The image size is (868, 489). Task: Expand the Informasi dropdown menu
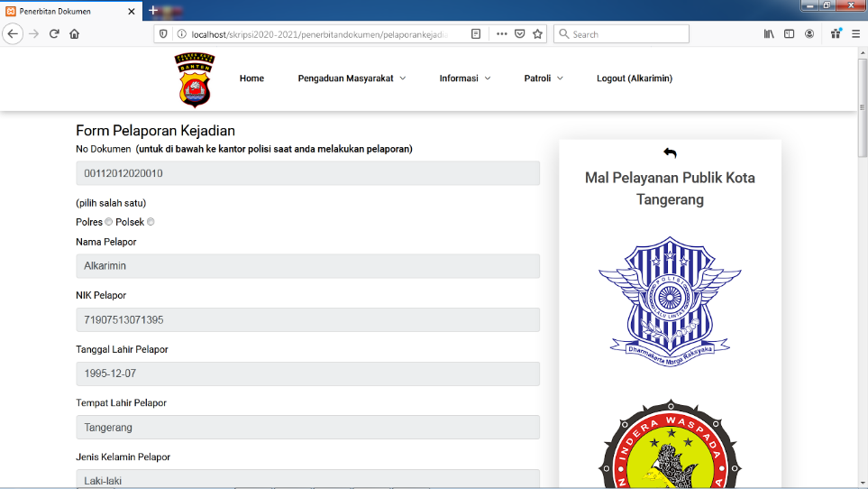tap(465, 78)
